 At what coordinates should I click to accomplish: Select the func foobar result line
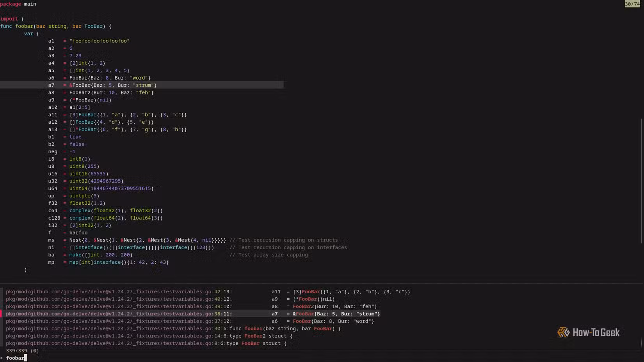click(x=173, y=329)
